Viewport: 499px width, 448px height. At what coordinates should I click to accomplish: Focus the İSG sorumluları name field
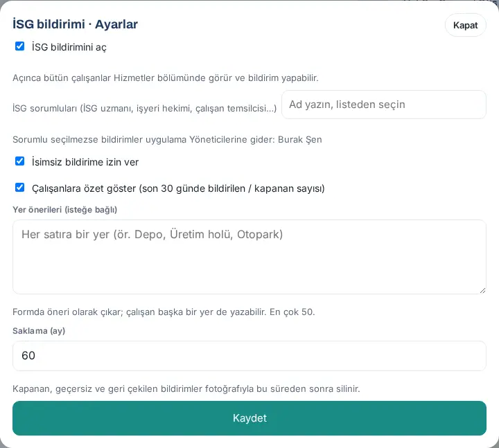click(x=384, y=105)
